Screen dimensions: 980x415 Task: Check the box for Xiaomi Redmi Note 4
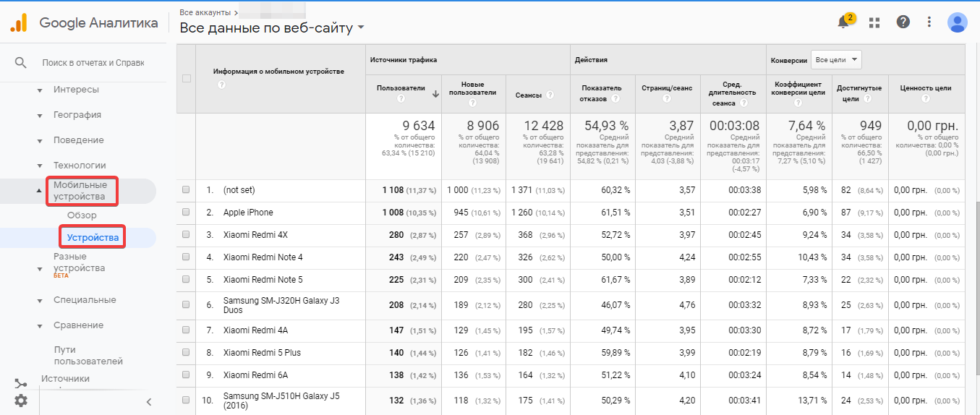[186, 257]
